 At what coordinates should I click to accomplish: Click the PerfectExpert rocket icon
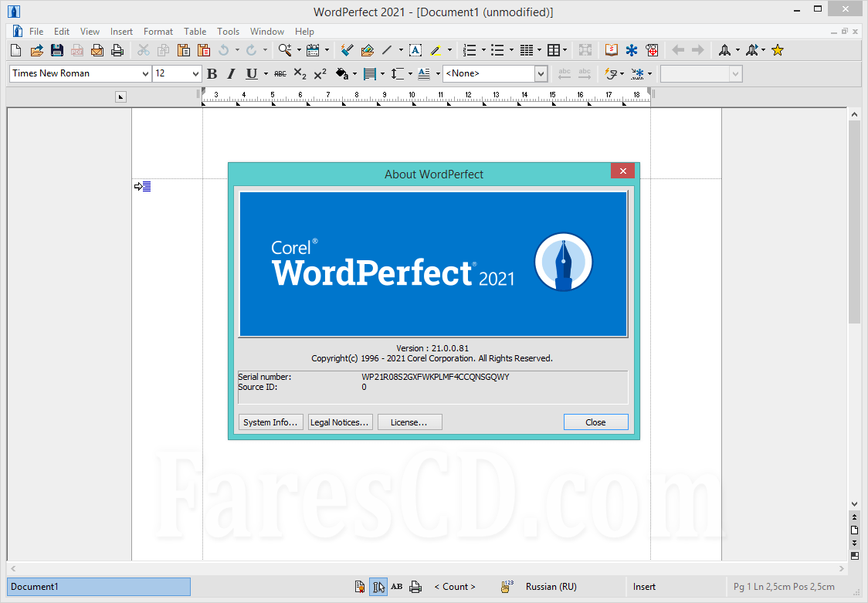724,50
